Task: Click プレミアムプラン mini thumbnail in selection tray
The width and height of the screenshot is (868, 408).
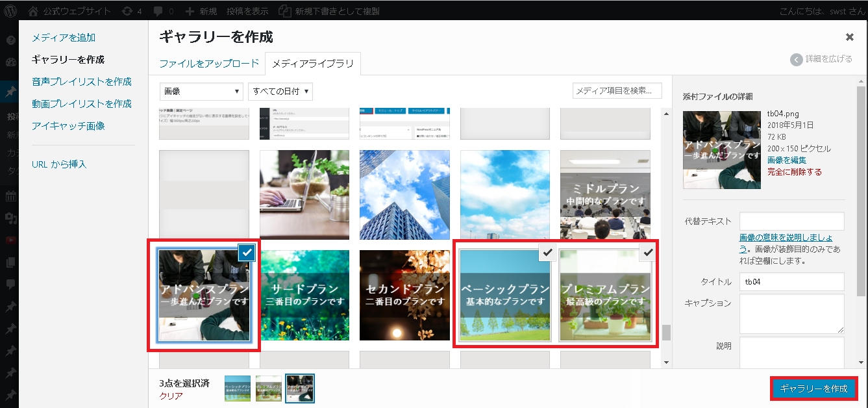Action: coord(268,388)
